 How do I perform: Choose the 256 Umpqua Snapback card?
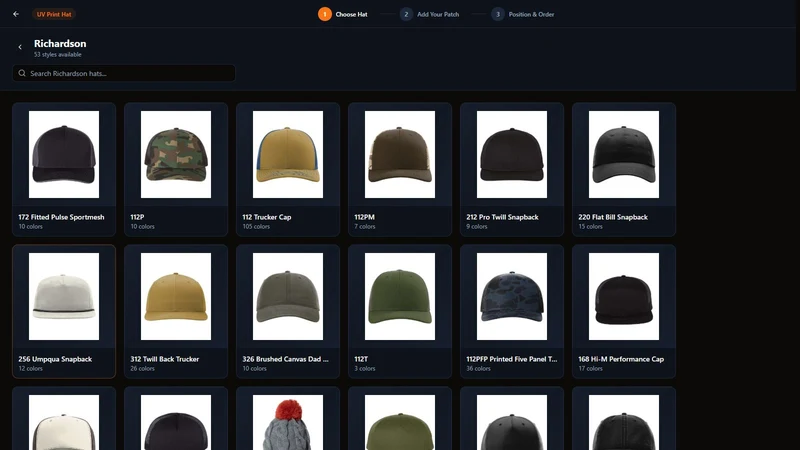(x=64, y=311)
